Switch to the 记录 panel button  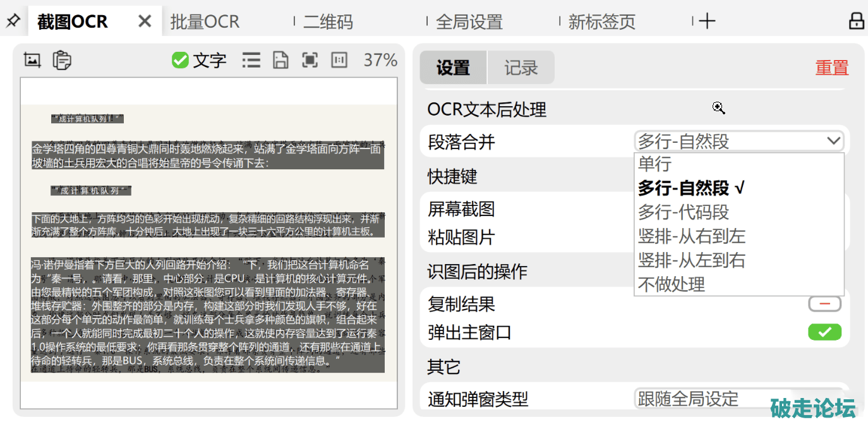pos(521,68)
